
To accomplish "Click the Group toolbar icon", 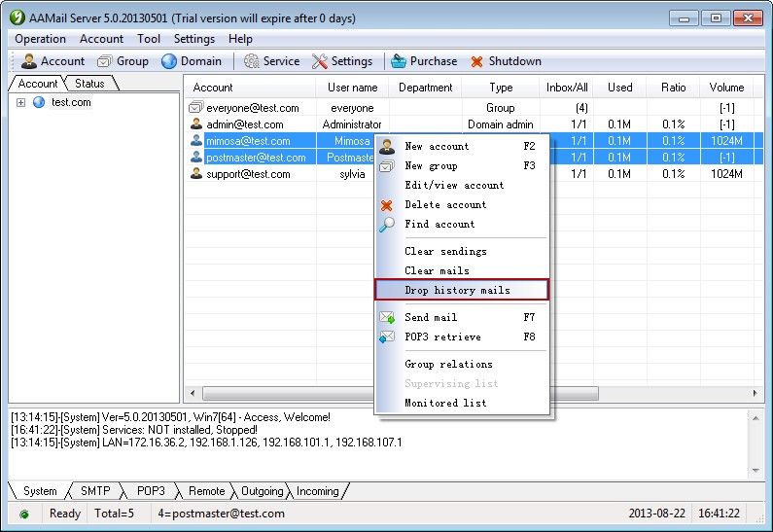I will coord(104,61).
